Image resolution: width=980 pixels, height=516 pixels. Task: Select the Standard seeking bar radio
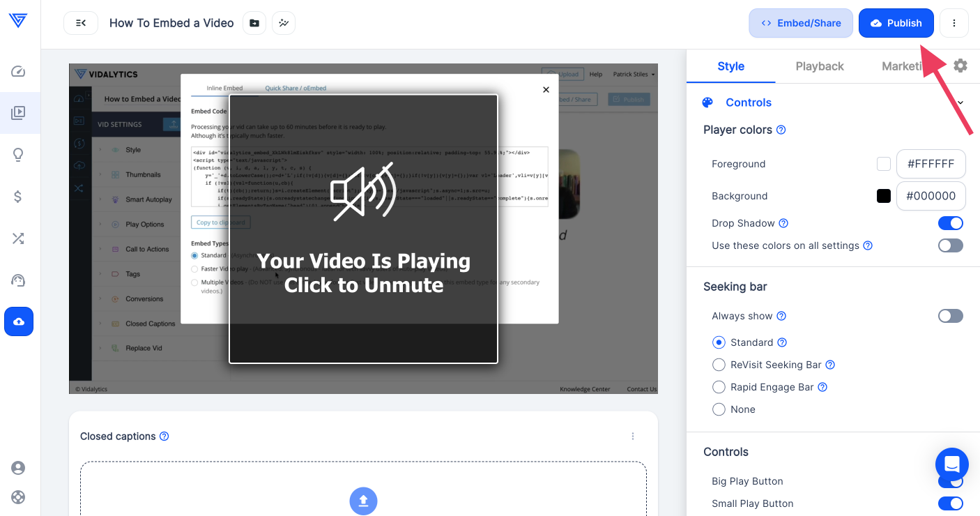pyautogui.click(x=719, y=342)
